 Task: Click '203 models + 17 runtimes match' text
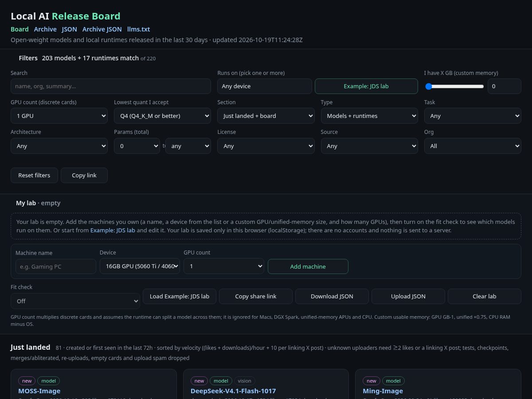[90, 58]
